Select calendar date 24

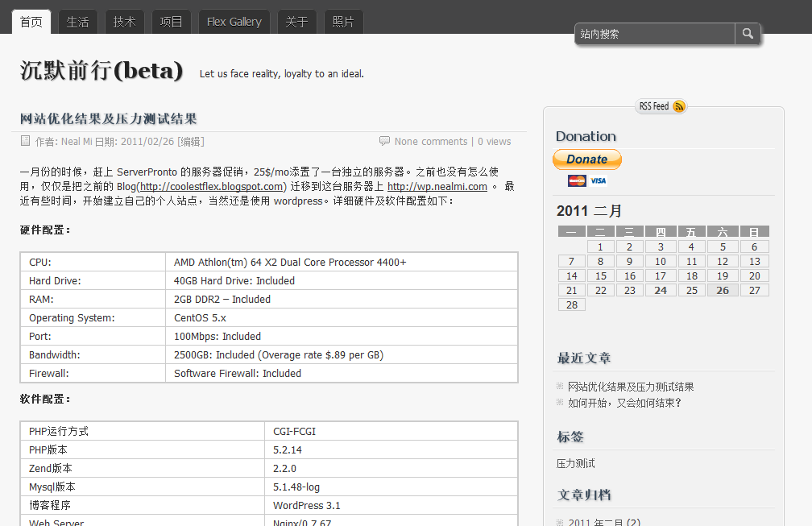pyautogui.click(x=661, y=291)
